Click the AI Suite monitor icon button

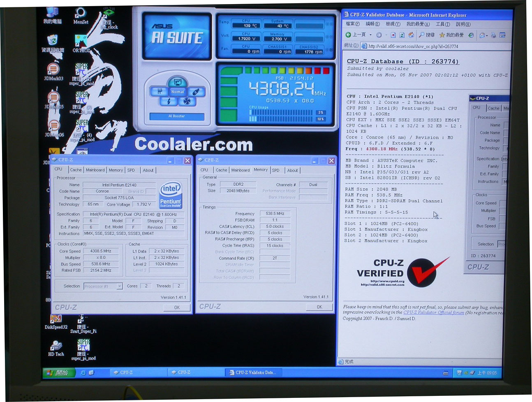click(178, 82)
